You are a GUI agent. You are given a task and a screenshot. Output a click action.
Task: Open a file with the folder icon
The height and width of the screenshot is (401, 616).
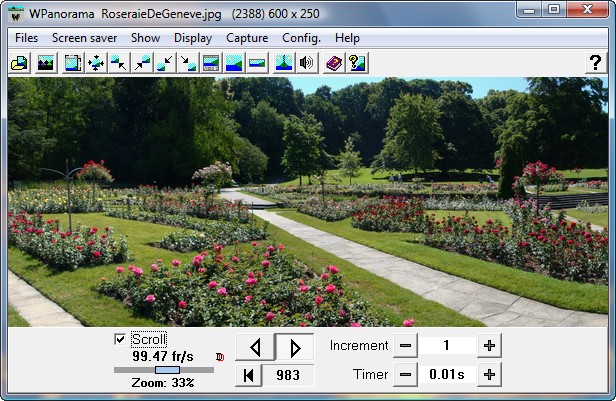click(x=19, y=63)
